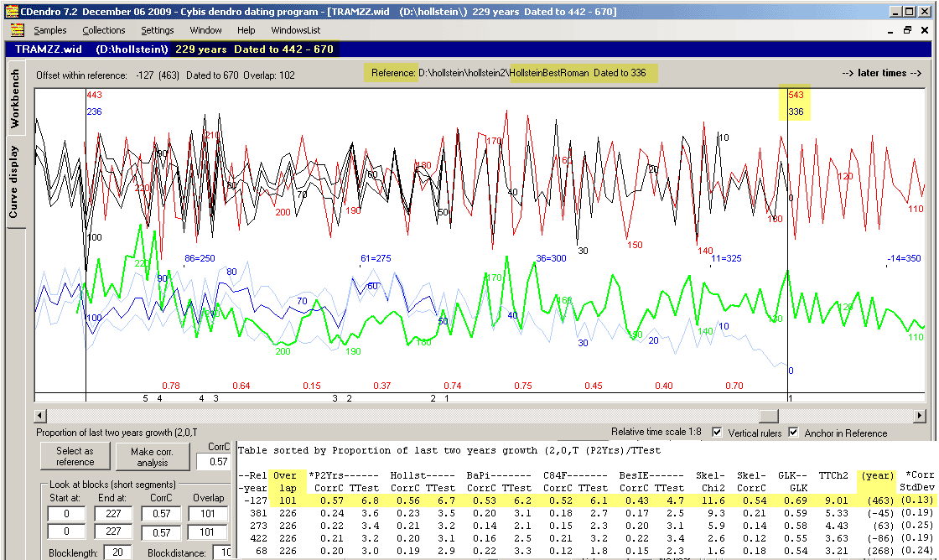Viewport: 939px width, 560px height.
Task: Open the Collections menu
Action: pyautogui.click(x=104, y=30)
